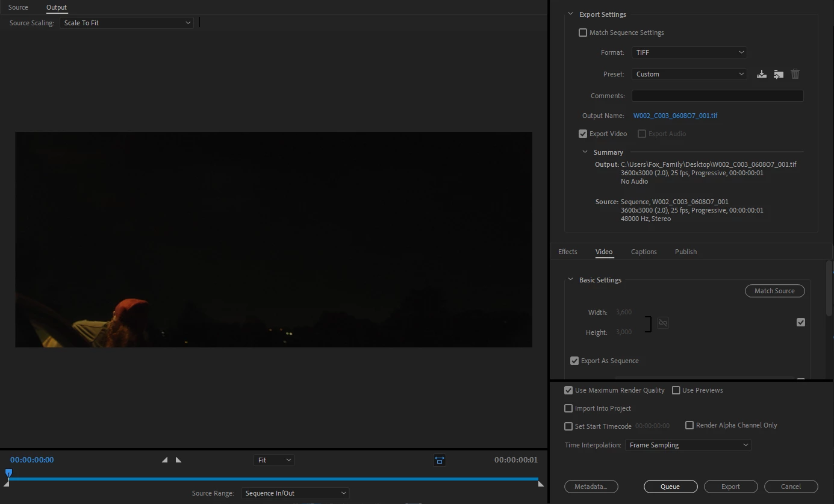This screenshot has width=834, height=504.
Task: Uncheck Use Maximum Render Quality
Action: [568, 390]
